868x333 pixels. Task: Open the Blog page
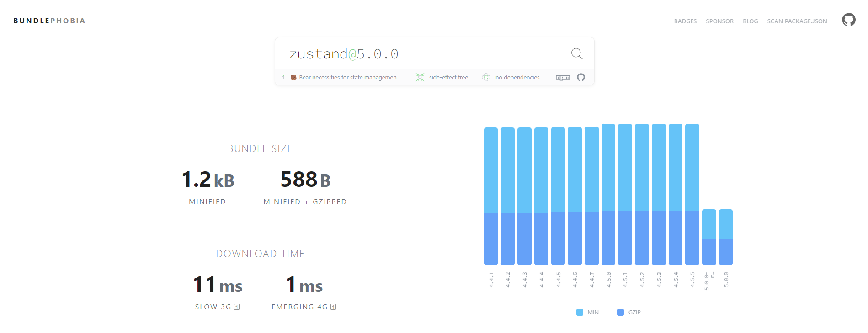pyautogui.click(x=750, y=21)
